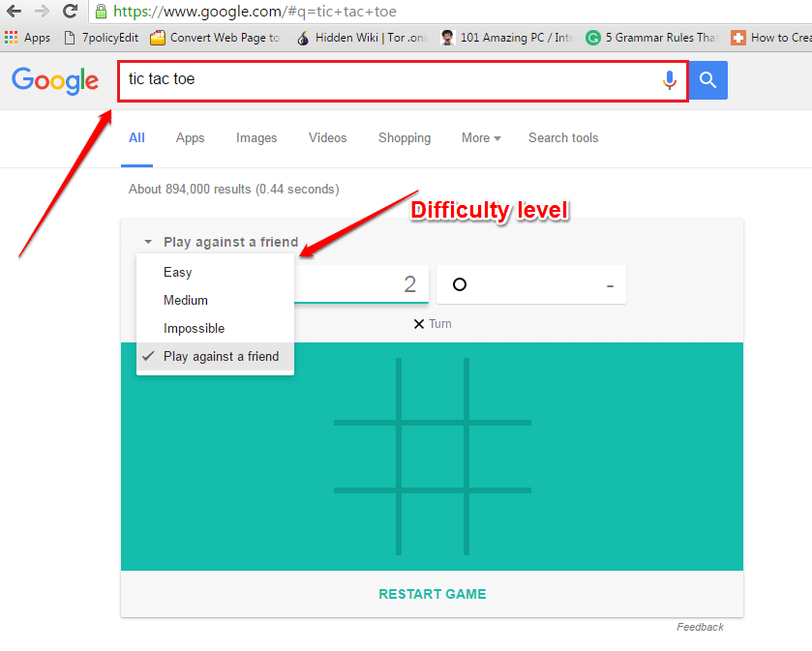The width and height of the screenshot is (812, 651).
Task: Start voice search with the microphone icon
Action: pos(670,79)
